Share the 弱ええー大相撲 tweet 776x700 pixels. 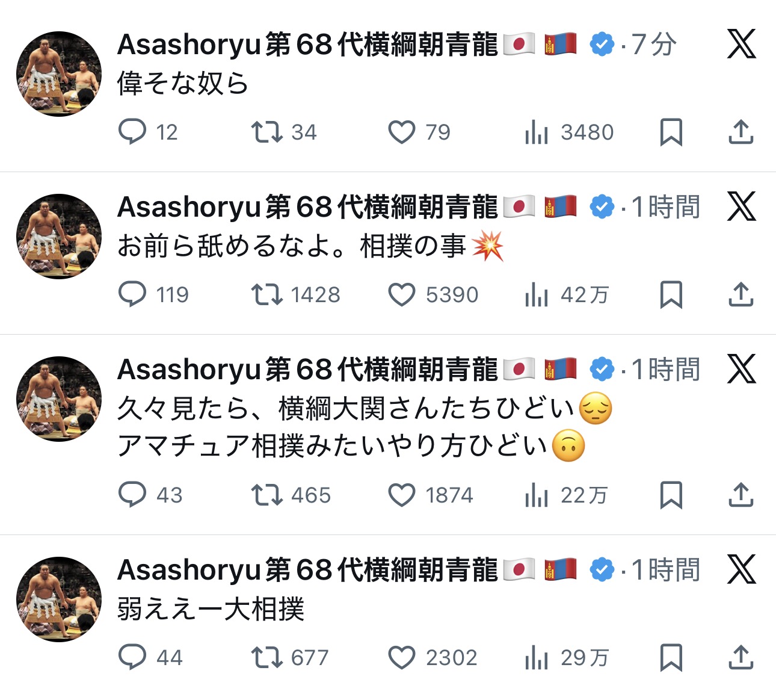click(x=741, y=657)
